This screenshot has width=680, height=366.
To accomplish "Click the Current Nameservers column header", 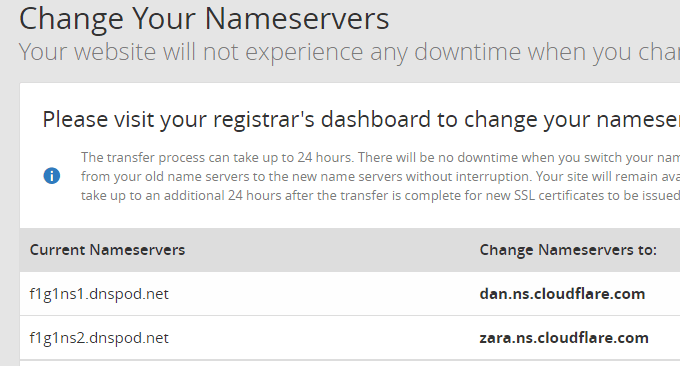I will tap(107, 250).
